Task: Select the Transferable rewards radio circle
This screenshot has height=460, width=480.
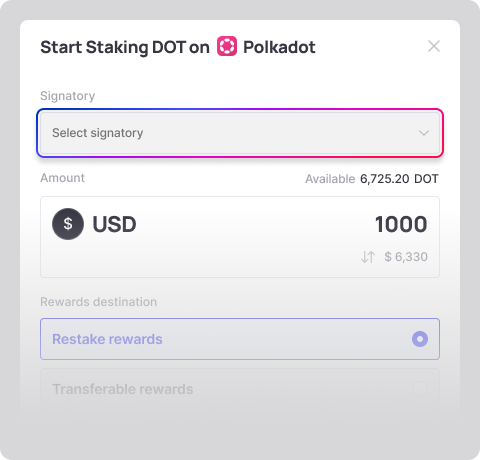Action: pyautogui.click(x=420, y=389)
